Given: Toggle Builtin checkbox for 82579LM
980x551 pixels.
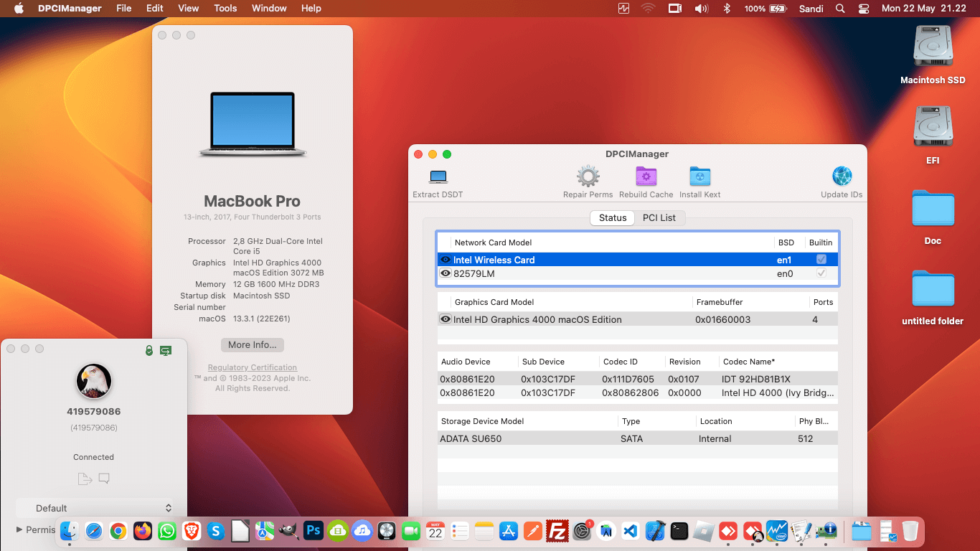Looking at the screenshot, I should pos(821,273).
